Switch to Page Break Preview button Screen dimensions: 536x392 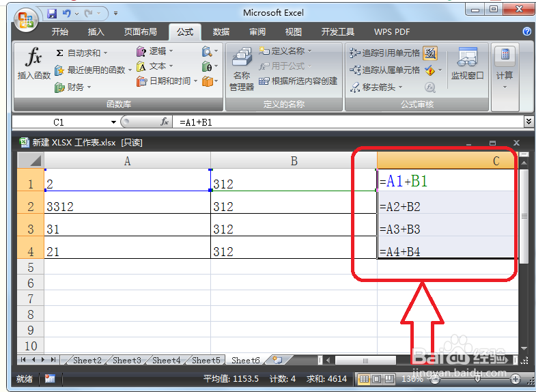pyautogui.click(x=389, y=378)
